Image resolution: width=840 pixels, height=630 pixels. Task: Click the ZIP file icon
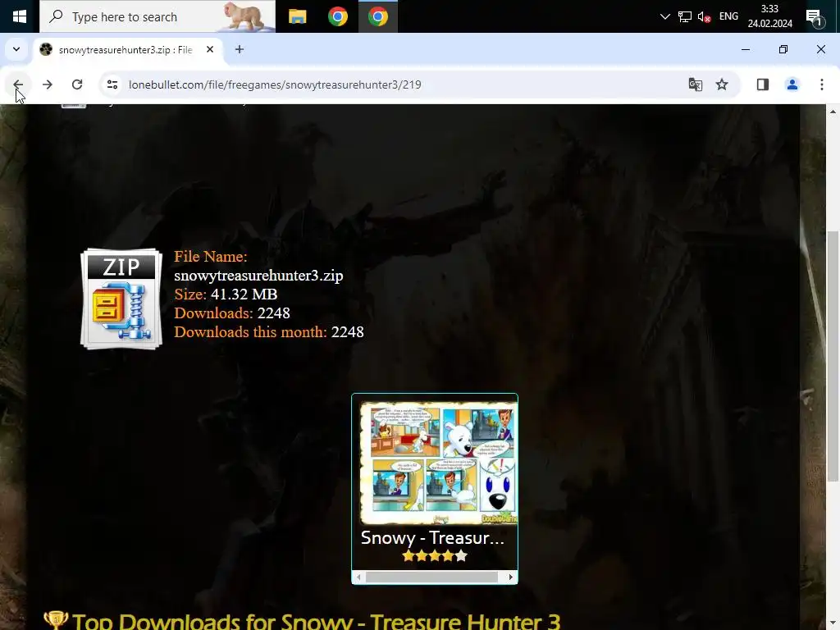[x=121, y=299]
